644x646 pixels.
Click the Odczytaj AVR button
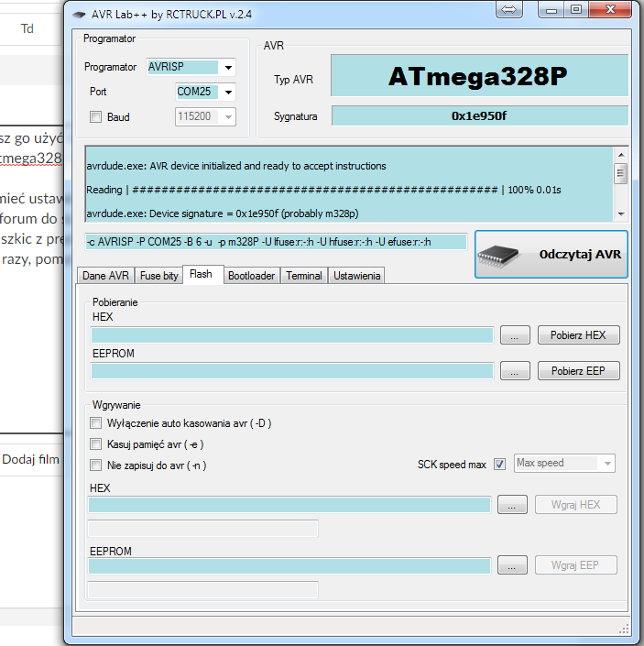[551, 255]
